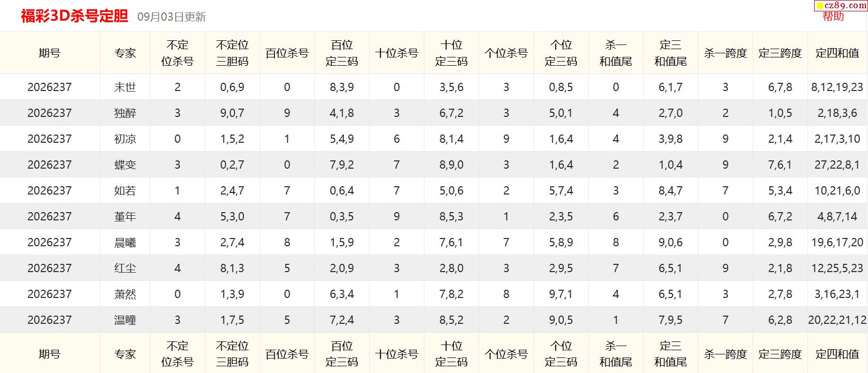Select expert name 末世

click(x=125, y=87)
